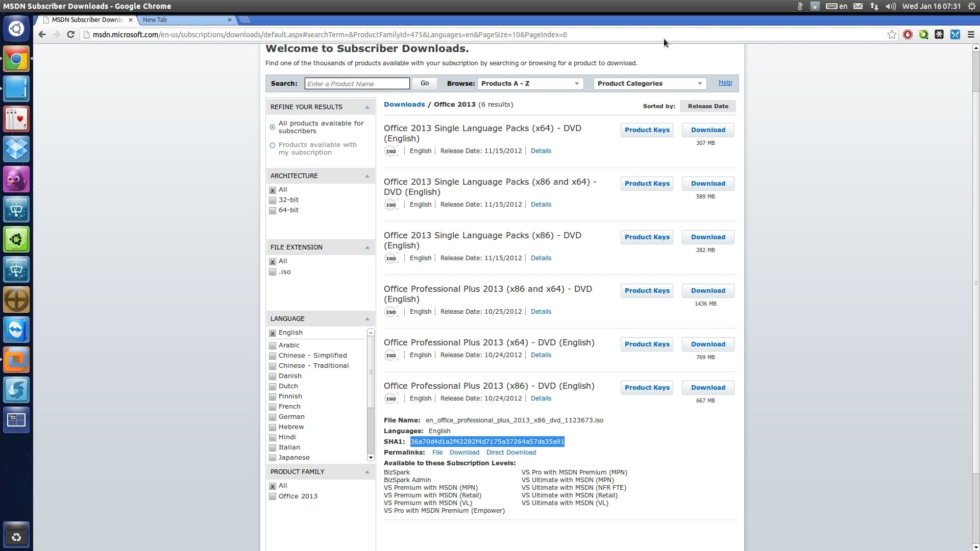The image size is (980, 551).
Task: Open Chrome's hamburger menu
Action: point(971,35)
